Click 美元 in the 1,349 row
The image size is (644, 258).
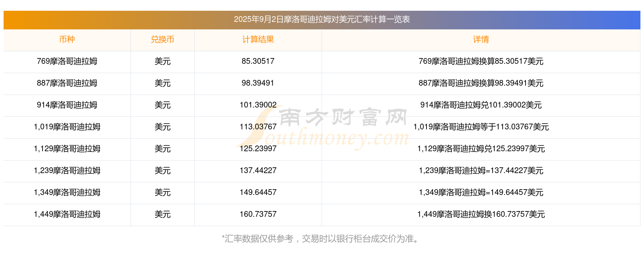point(162,192)
